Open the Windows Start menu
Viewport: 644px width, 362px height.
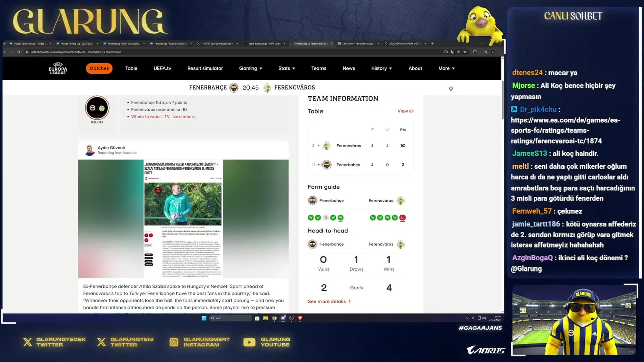coord(204,318)
